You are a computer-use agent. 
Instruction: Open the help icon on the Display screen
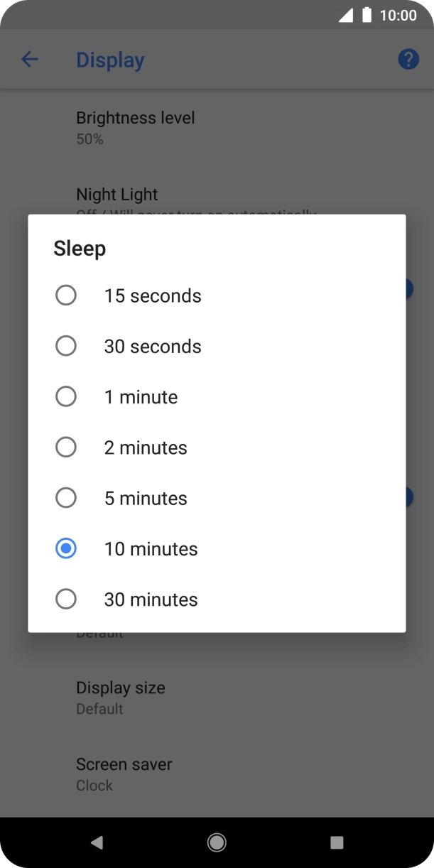[x=408, y=59]
